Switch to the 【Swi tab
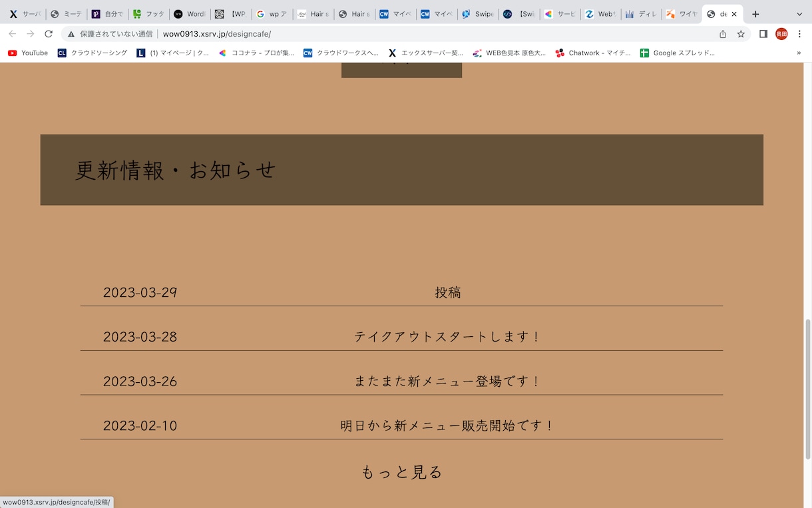Viewport: 812px width, 508px height. (x=518, y=14)
